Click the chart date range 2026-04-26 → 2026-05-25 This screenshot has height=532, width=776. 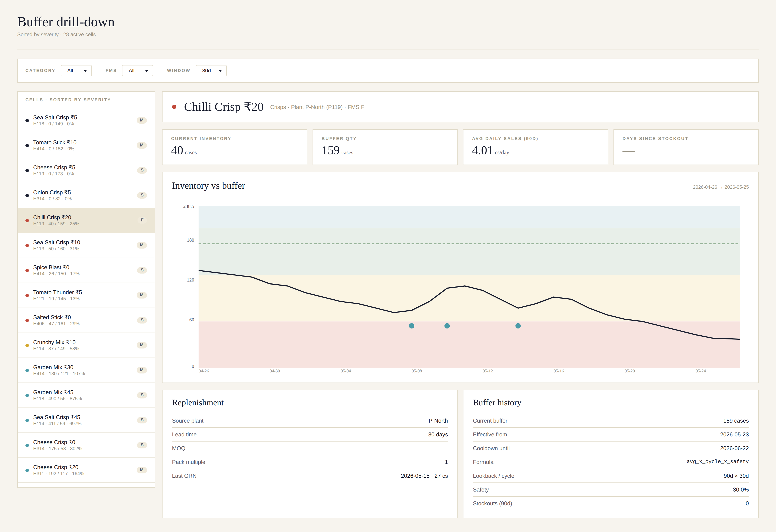pos(721,187)
